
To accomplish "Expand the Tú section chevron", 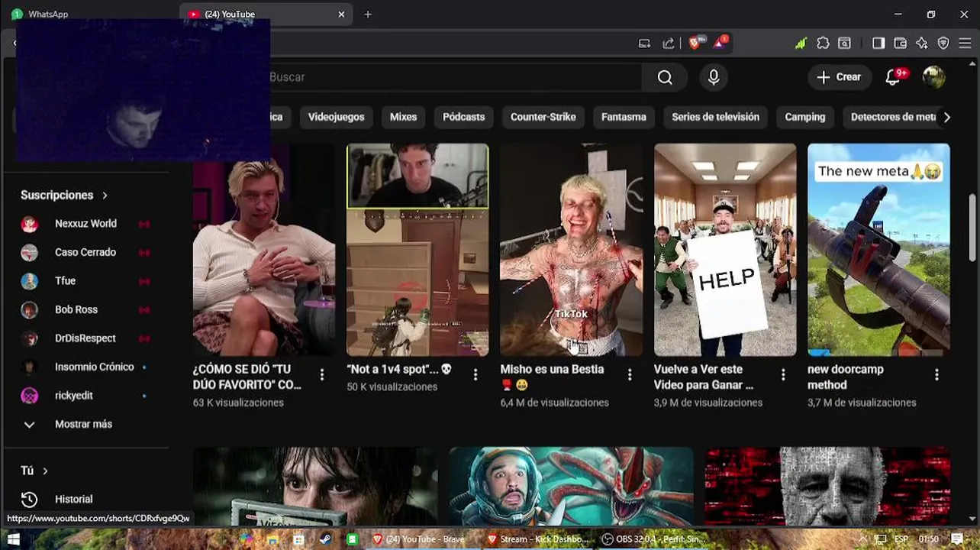I will (45, 471).
